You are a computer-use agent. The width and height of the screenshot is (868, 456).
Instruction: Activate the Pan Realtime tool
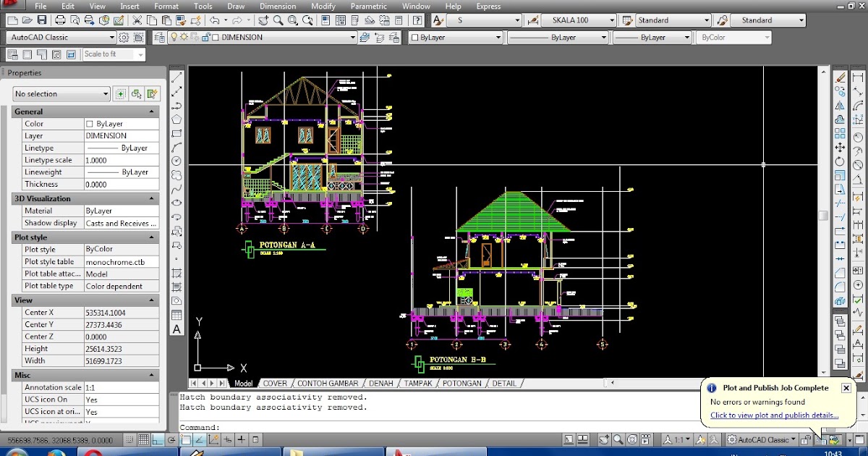click(263, 20)
